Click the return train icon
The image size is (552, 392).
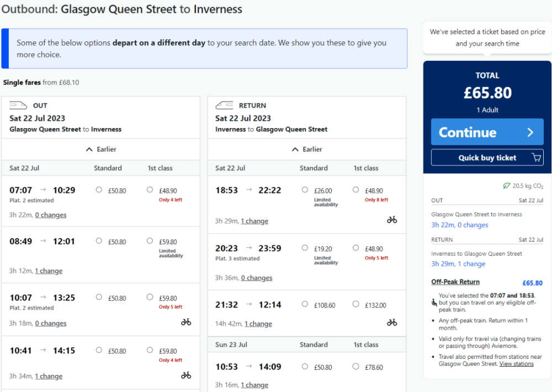point(224,104)
